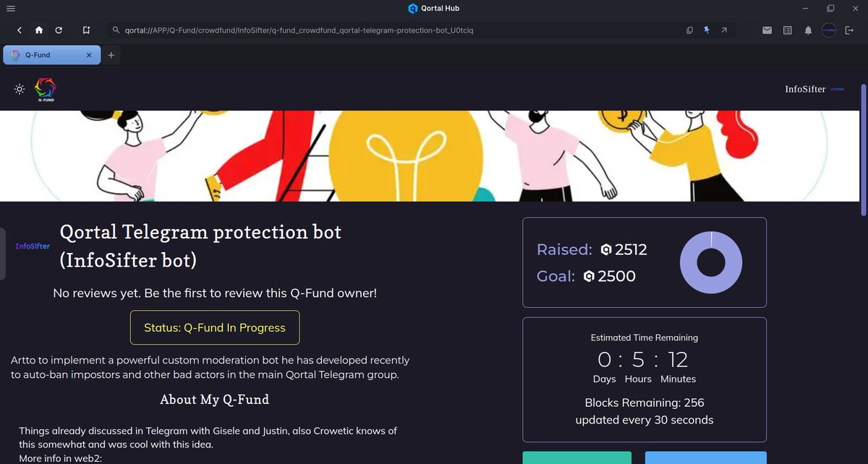Click the Q-FUND logo in the page header
868x464 pixels.
[45, 90]
